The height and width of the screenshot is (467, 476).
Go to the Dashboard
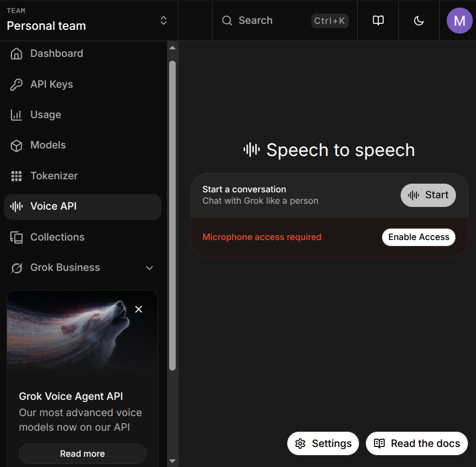[56, 53]
